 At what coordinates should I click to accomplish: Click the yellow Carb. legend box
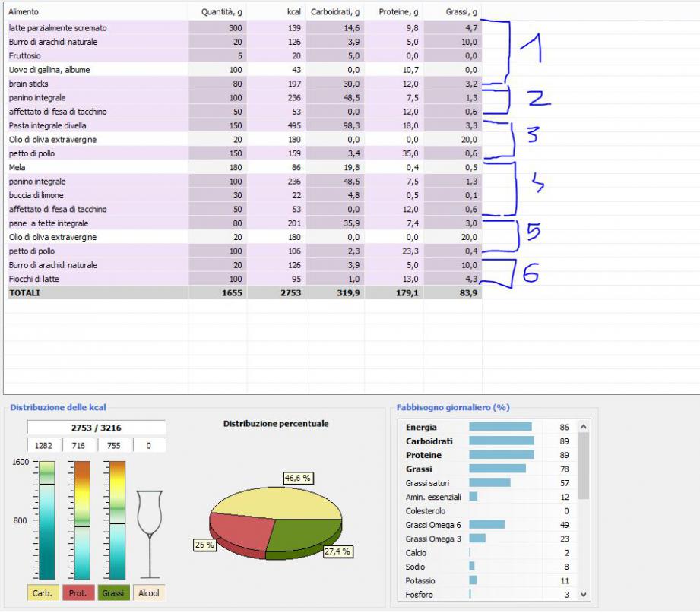pos(43,592)
